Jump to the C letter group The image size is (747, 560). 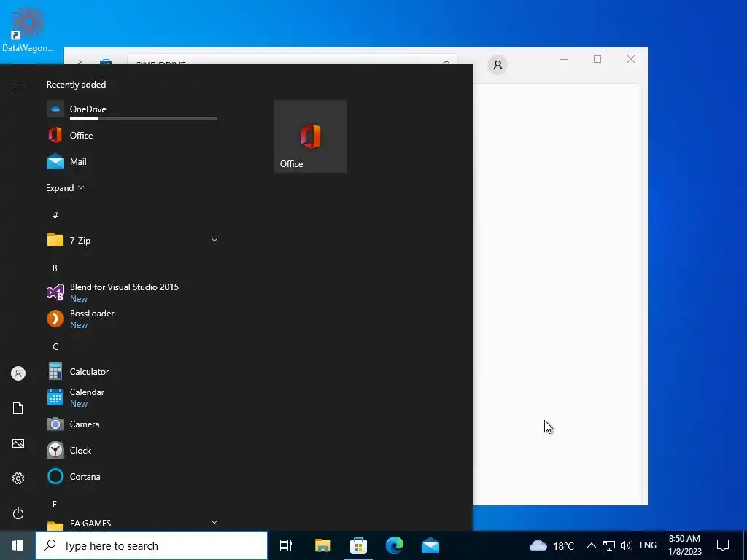tap(55, 346)
